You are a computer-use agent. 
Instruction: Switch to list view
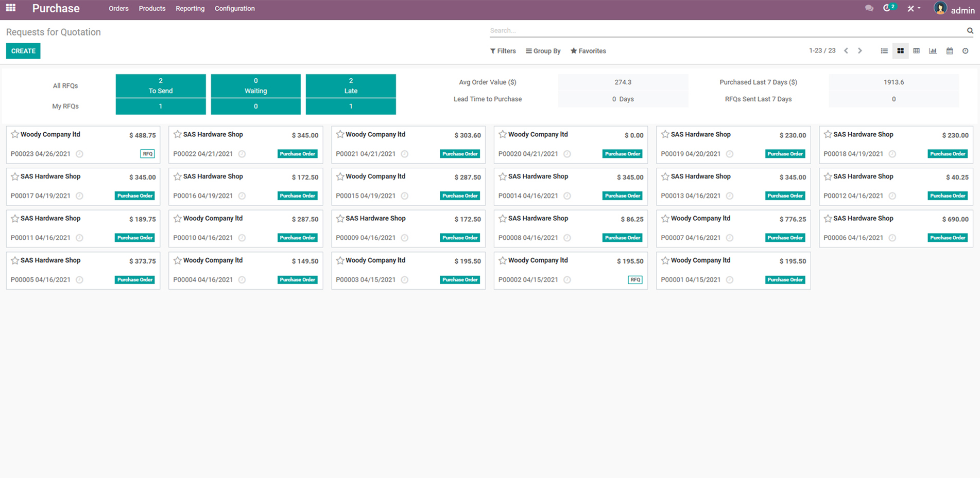click(x=884, y=51)
